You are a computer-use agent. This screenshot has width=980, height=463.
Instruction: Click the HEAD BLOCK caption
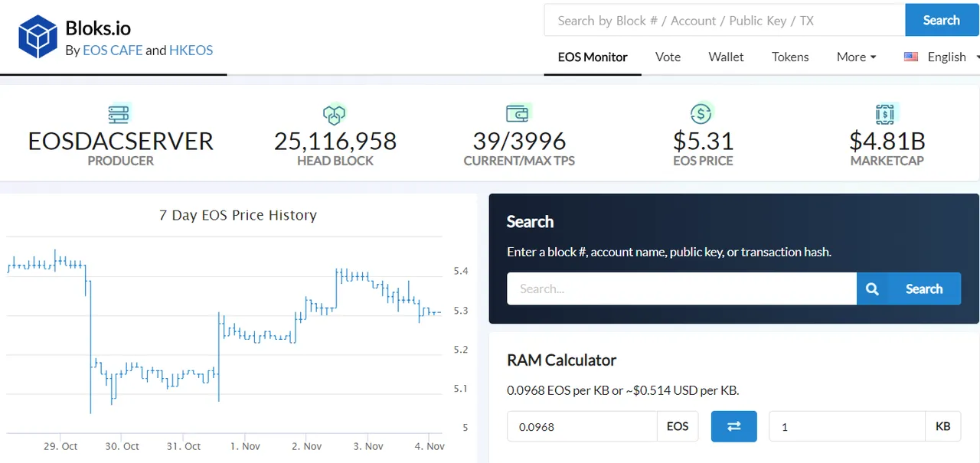tap(335, 161)
